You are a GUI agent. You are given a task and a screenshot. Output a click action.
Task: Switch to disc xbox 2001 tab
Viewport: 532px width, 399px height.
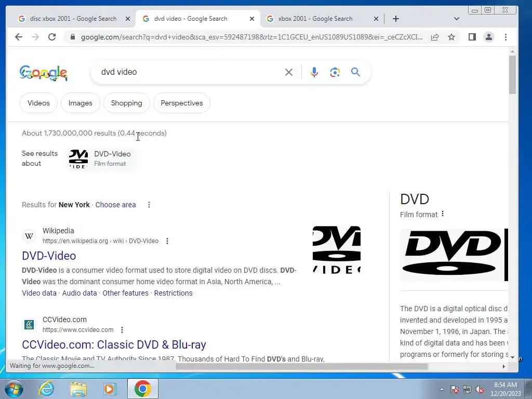pyautogui.click(x=73, y=19)
